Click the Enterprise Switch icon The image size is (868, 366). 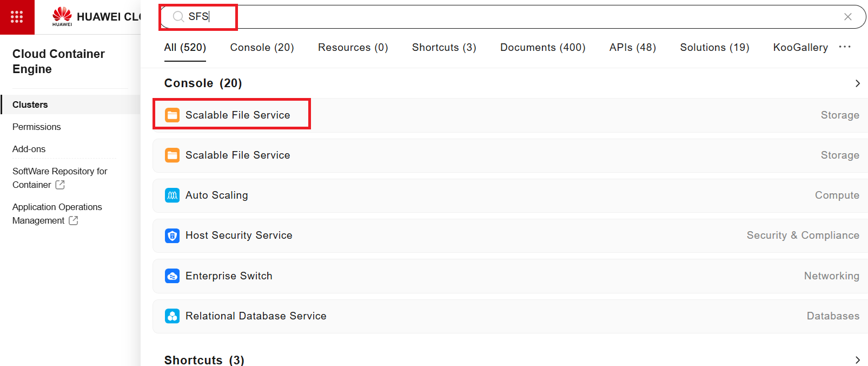coord(172,276)
